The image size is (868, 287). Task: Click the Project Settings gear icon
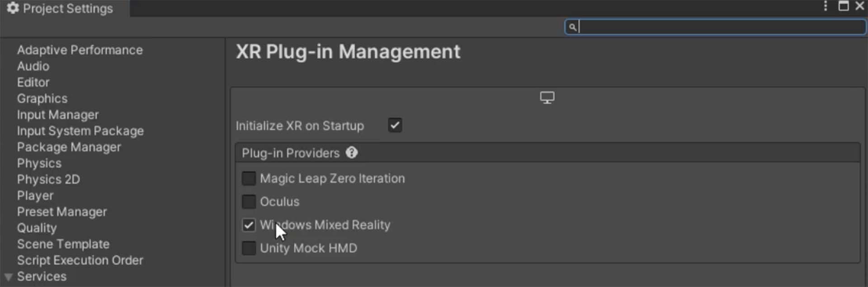tap(13, 8)
